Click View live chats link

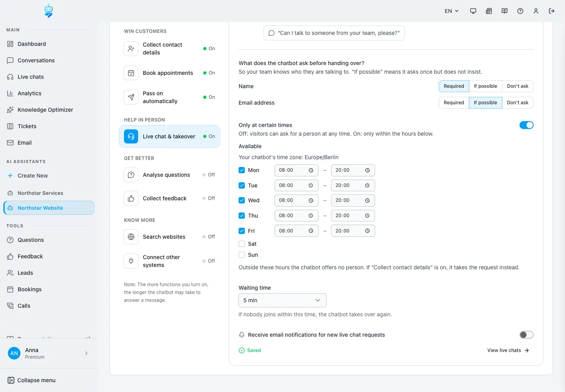[508, 350]
